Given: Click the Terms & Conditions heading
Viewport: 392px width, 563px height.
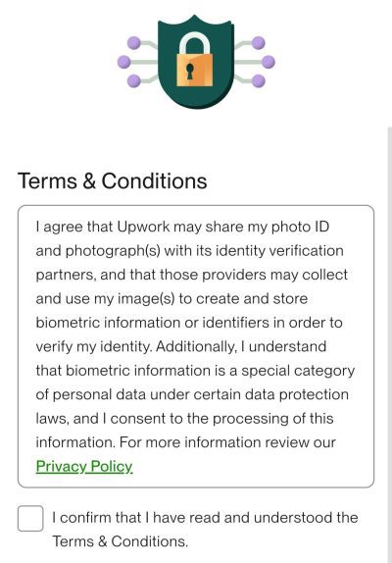Looking at the screenshot, I should point(113,180).
